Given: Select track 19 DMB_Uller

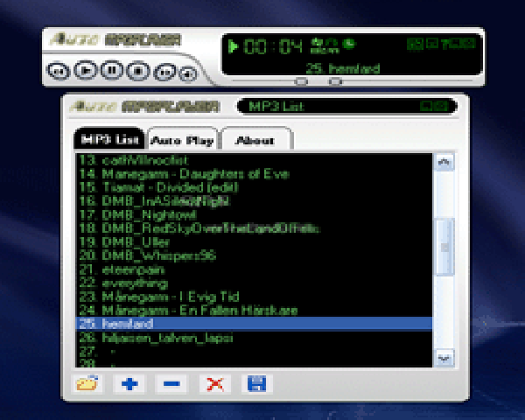Looking at the screenshot, I should [x=255, y=242].
